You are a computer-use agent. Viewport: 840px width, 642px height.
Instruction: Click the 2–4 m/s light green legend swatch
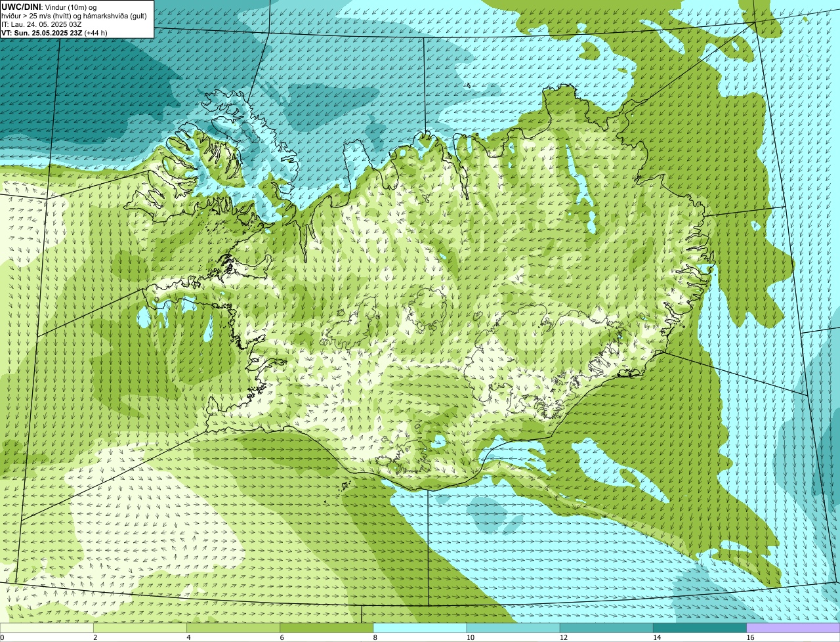tap(140, 628)
